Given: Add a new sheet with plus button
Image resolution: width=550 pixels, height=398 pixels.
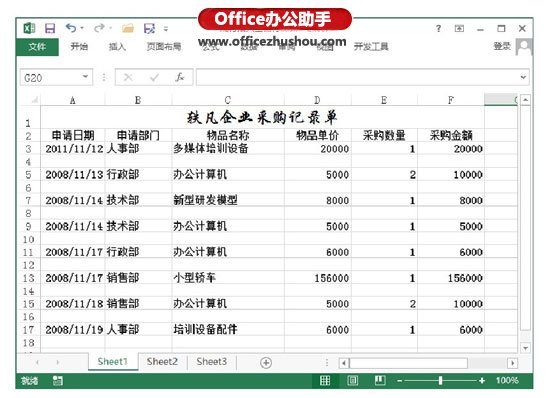Looking at the screenshot, I should 266,363.
